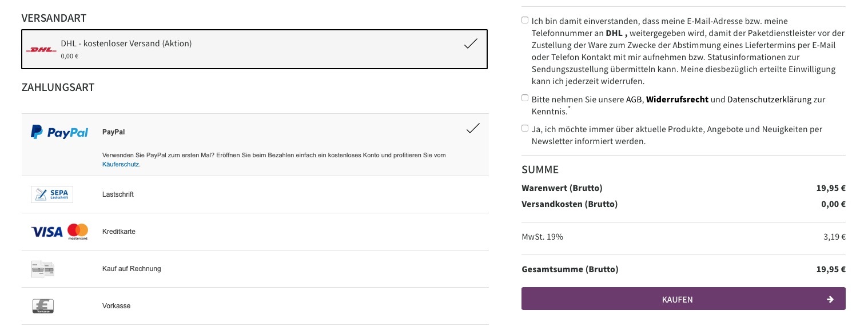Click the Visa card logo
Screen dimensions: 868x326
pos(47,232)
